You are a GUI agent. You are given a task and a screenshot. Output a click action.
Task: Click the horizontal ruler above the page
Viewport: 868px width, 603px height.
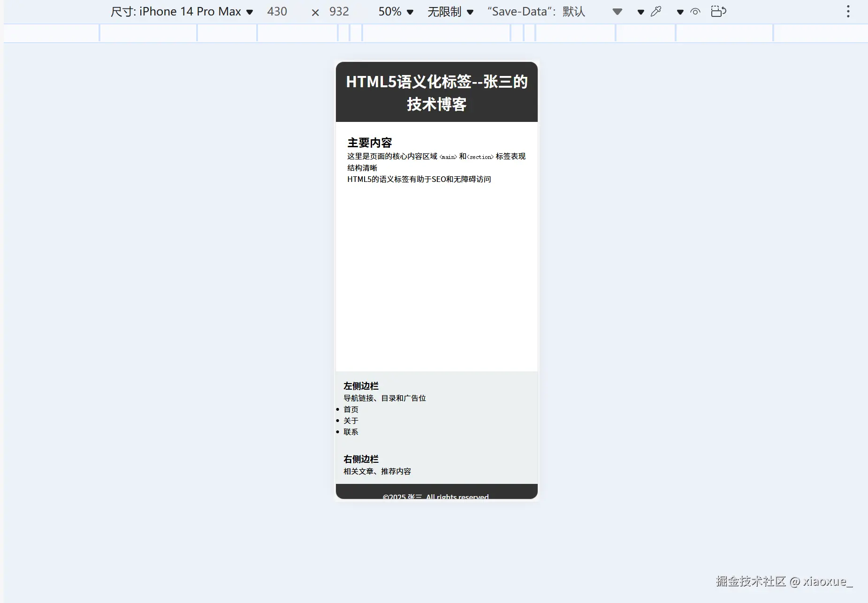tap(436, 33)
